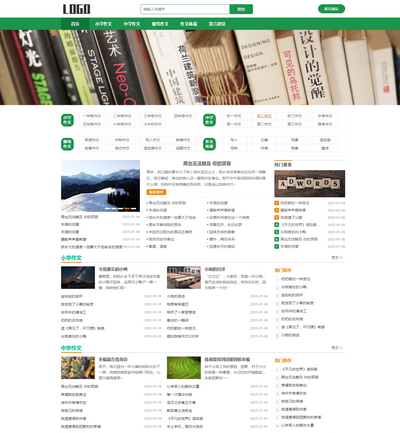Open the 小学作文 navigation menu item
Screen dimensions: 400x433
pyautogui.click(x=103, y=24)
